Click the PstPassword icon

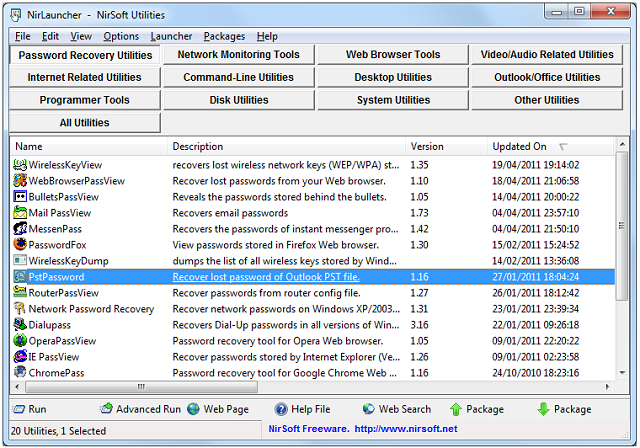pos(20,277)
